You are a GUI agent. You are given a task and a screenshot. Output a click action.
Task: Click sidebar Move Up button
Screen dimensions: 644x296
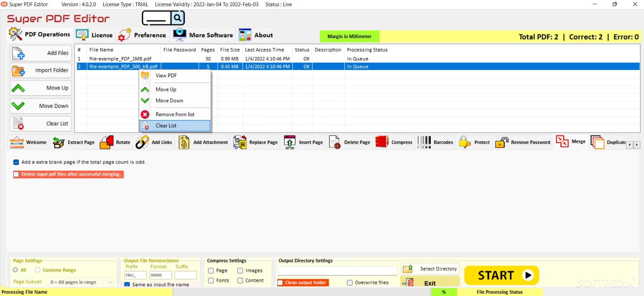click(x=41, y=88)
